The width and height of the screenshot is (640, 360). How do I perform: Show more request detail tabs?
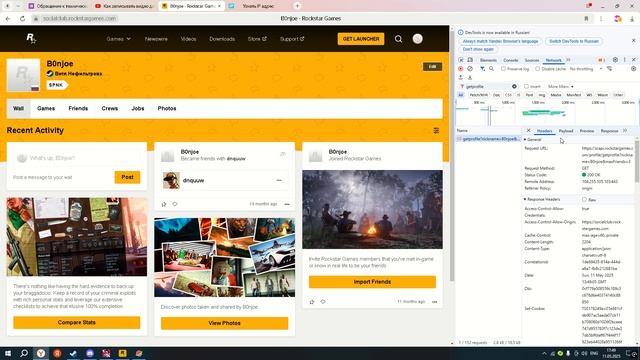pyautogui.click(x=625, y=131)
